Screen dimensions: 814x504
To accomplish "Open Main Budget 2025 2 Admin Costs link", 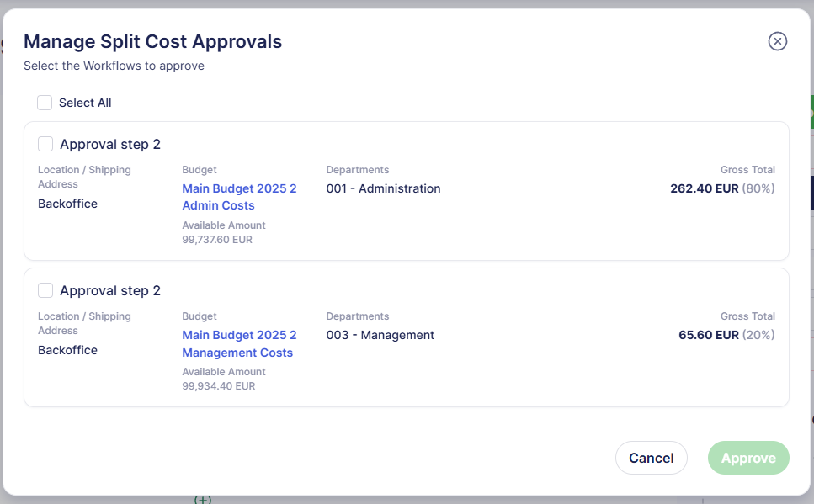I will point(239,197).
